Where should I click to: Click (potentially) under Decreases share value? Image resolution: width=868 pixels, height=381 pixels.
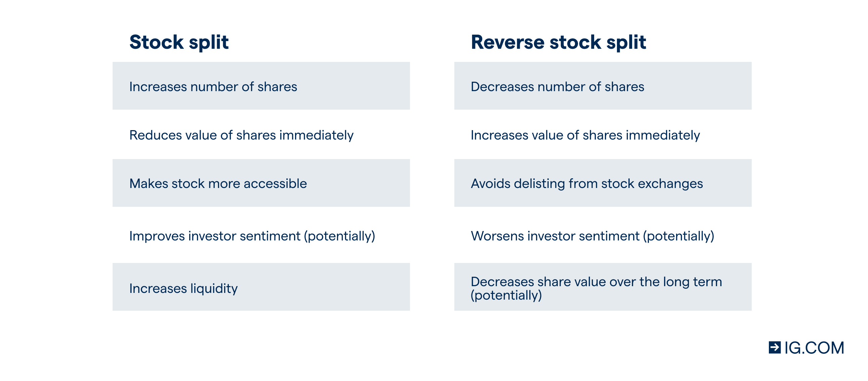pos(506,295)
